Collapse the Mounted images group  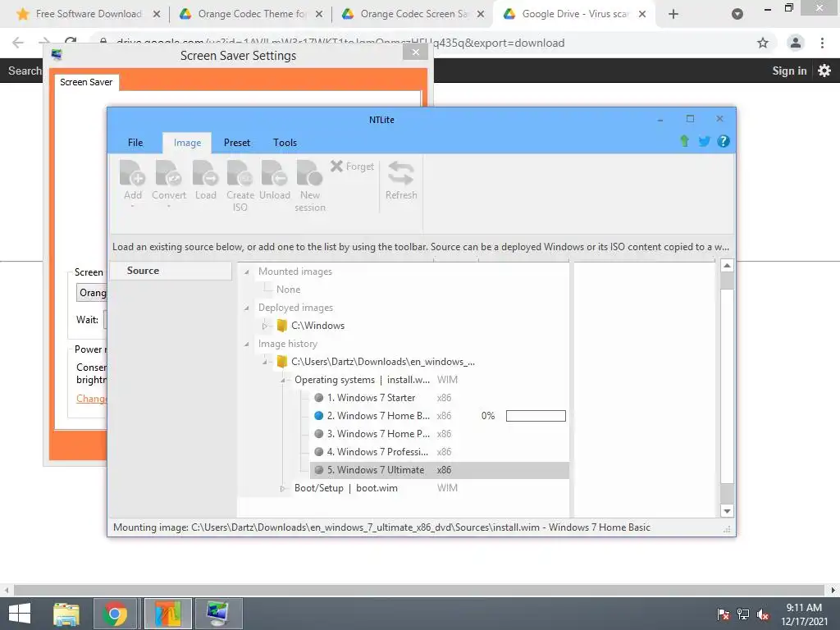point(246,272)
